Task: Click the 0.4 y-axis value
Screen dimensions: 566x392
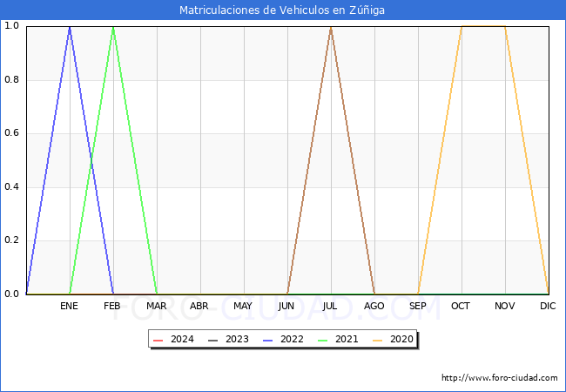Action: (11, 186)
